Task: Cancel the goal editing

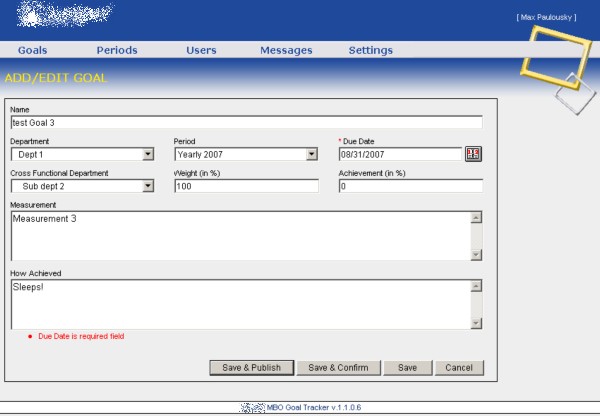Action: 459,368
